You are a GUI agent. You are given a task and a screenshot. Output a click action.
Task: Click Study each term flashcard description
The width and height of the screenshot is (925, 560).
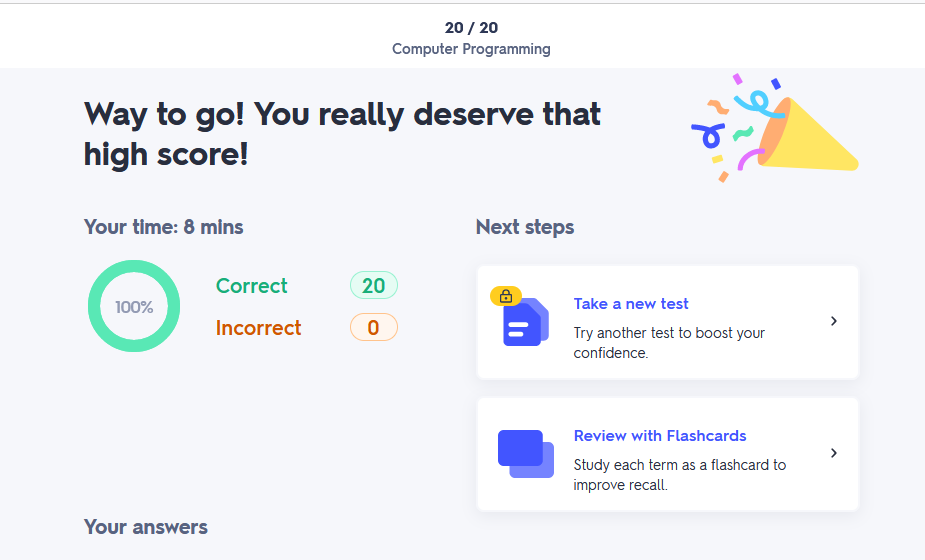(680, 475)
